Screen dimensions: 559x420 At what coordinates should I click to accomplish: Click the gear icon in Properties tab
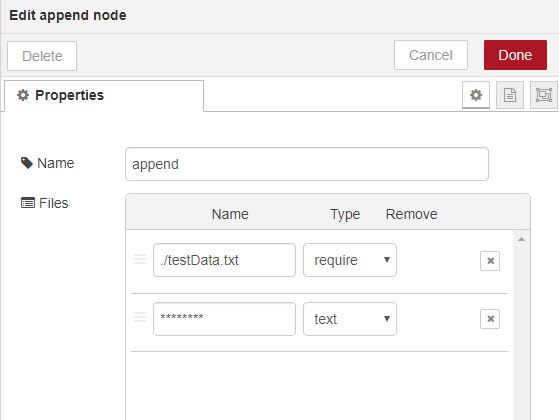click(23, 95)
